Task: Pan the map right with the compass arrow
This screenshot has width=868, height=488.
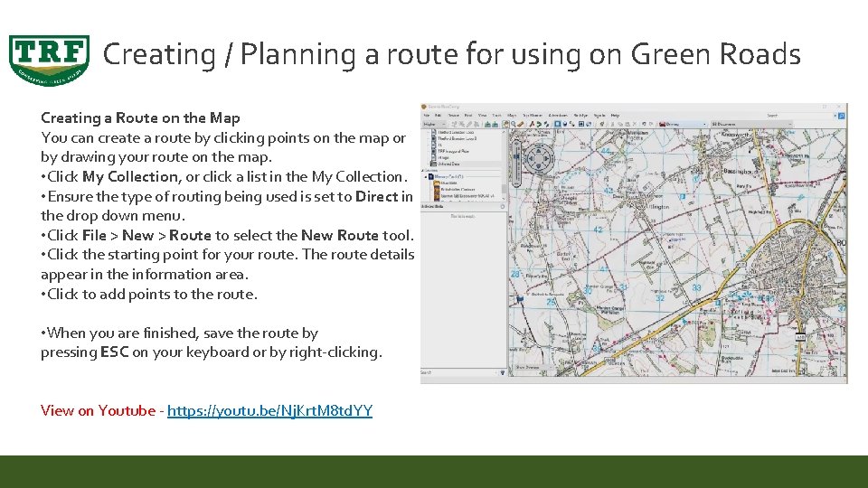Action: (x=546, y=158)
